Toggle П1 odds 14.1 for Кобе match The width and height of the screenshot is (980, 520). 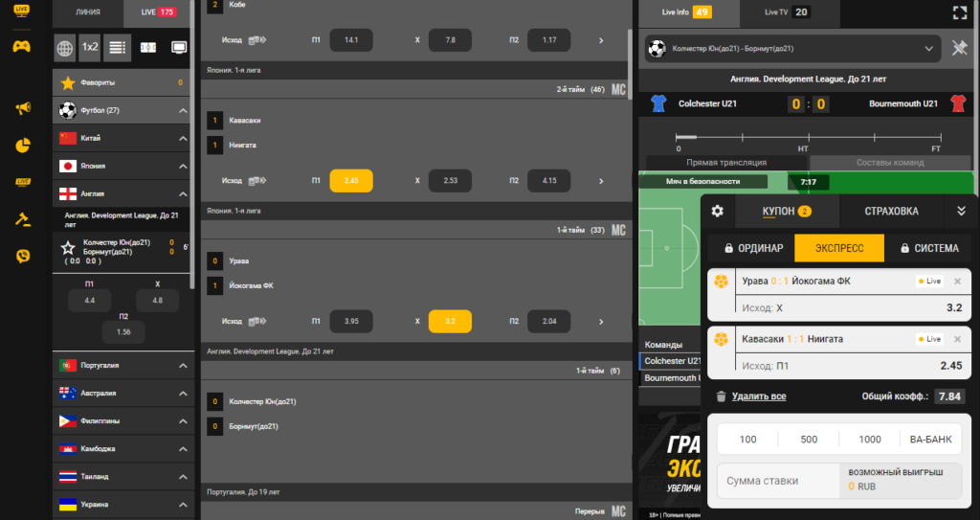tap(351, 40)
